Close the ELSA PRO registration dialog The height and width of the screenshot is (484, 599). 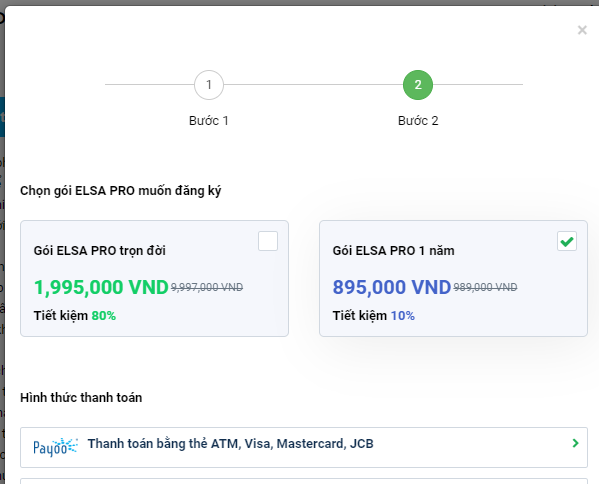(582, 30)
